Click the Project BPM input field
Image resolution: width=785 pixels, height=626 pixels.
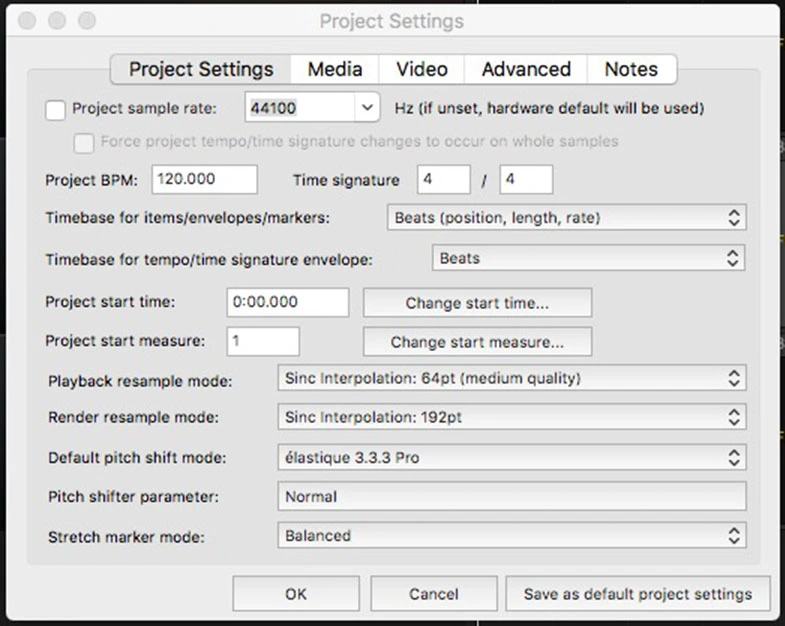205,180
